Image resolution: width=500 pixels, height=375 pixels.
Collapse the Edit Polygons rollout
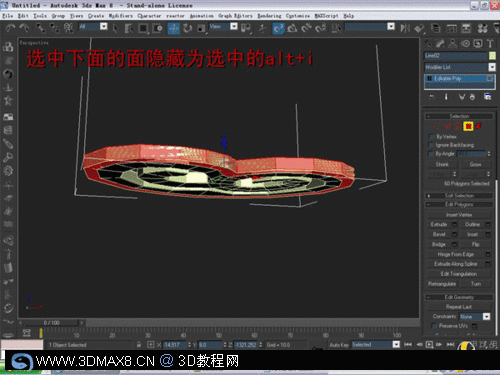459,204
